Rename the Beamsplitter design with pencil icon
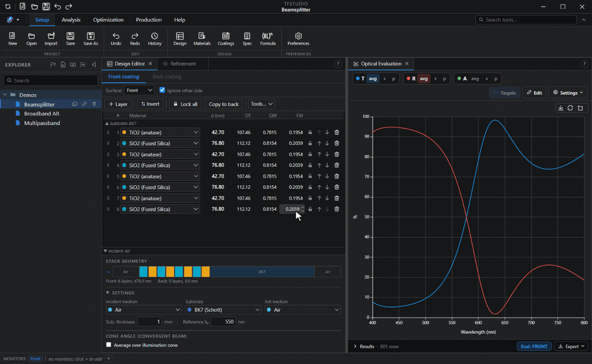 [85, 104]
